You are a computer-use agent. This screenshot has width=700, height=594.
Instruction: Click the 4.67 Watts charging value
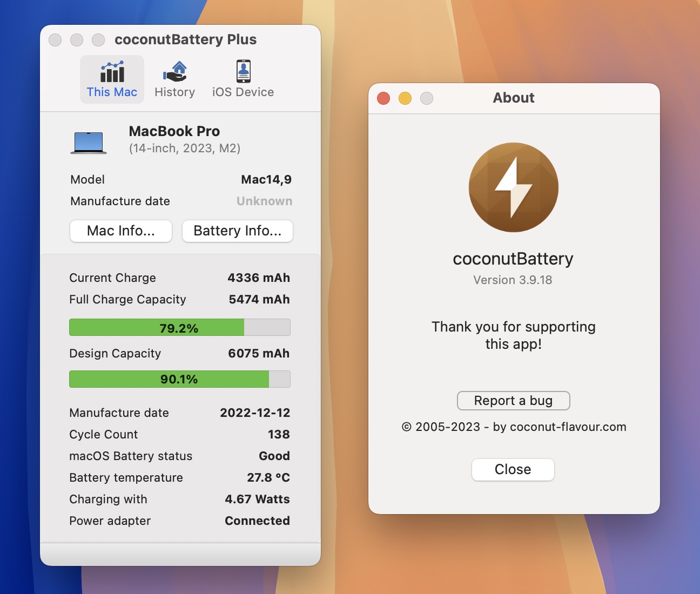coord(258,500)
